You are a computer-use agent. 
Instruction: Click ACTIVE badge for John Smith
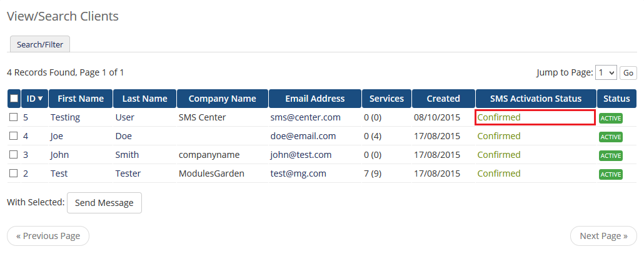point(611,156)
